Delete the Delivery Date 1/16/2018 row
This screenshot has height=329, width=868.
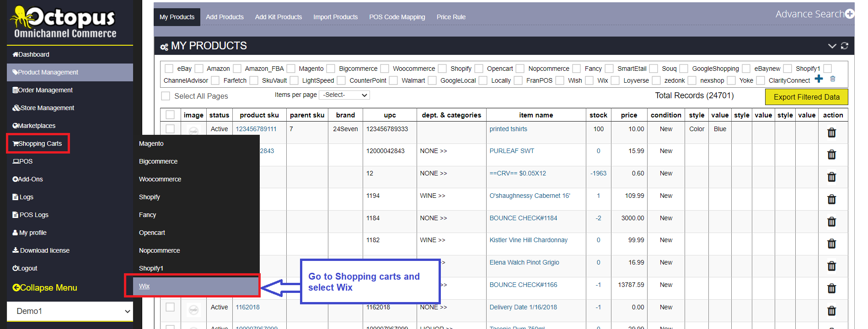(831, 311)
